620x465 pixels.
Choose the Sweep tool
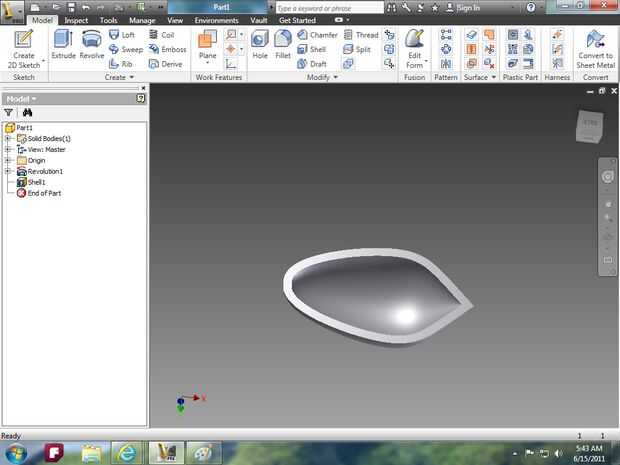pos(126,49)
